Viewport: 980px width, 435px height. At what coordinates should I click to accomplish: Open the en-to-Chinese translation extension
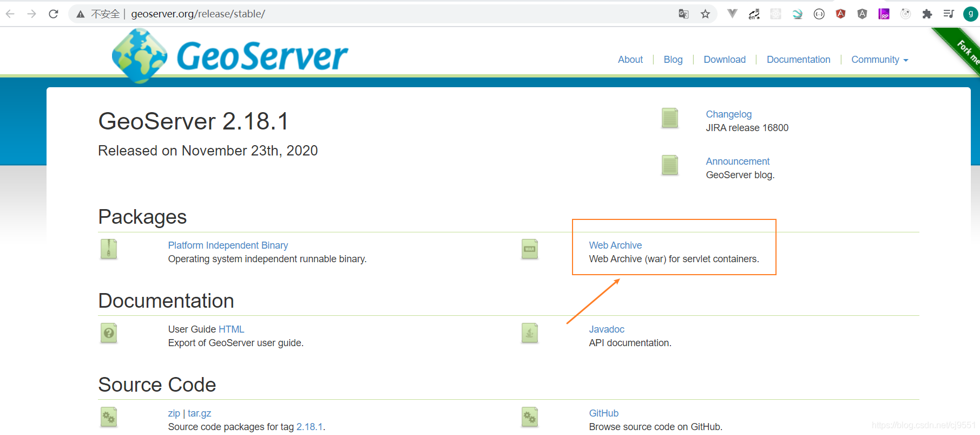coord(754,14)
